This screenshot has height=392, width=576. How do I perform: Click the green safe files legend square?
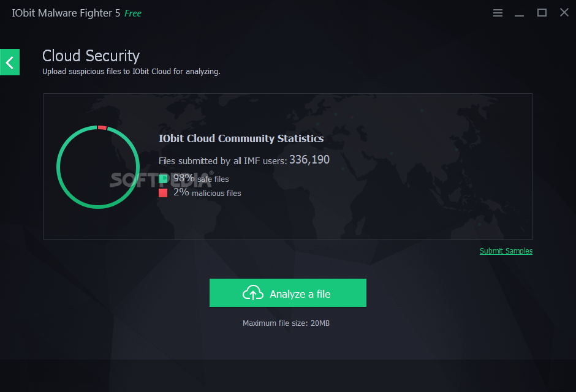(163, 179)
